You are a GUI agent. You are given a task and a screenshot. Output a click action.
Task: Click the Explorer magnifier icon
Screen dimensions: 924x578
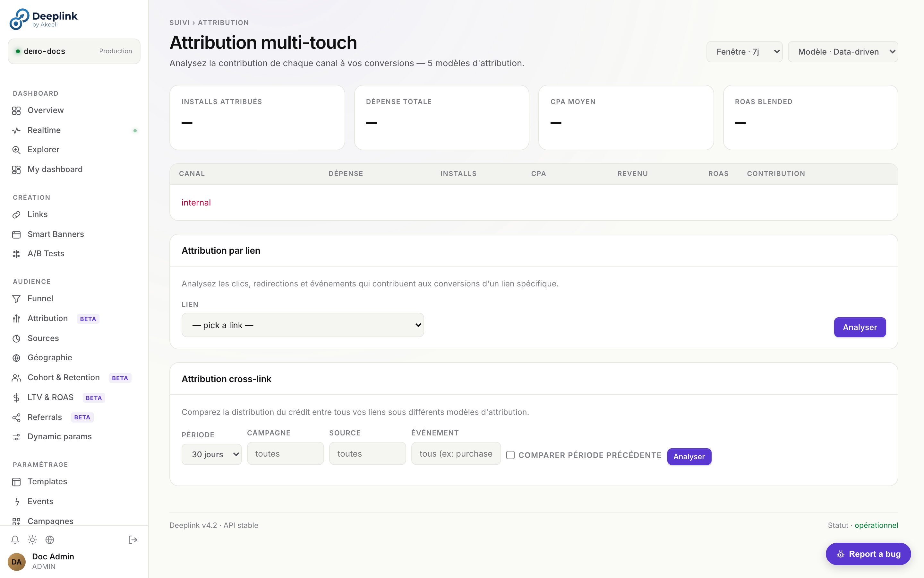(x=16, y=150)
